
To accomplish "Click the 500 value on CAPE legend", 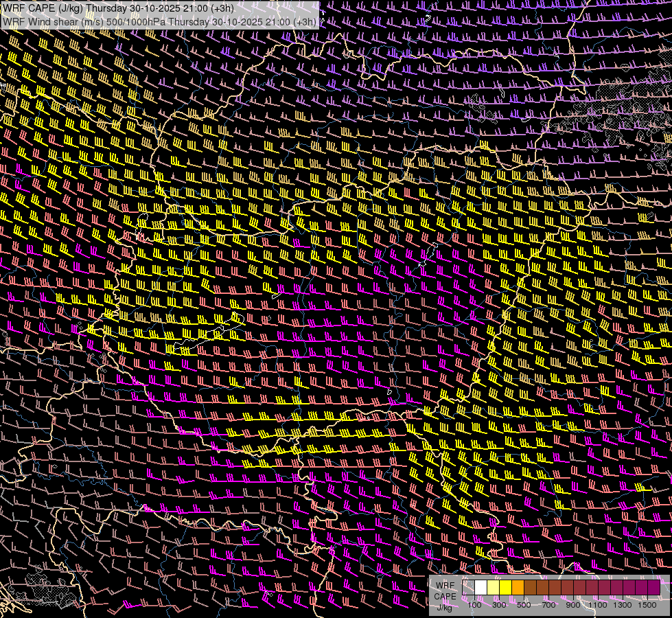I will (524, 605).
